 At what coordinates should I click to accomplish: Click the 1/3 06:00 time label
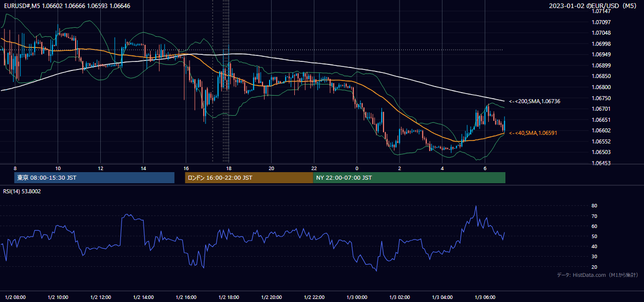click(485, 297)
